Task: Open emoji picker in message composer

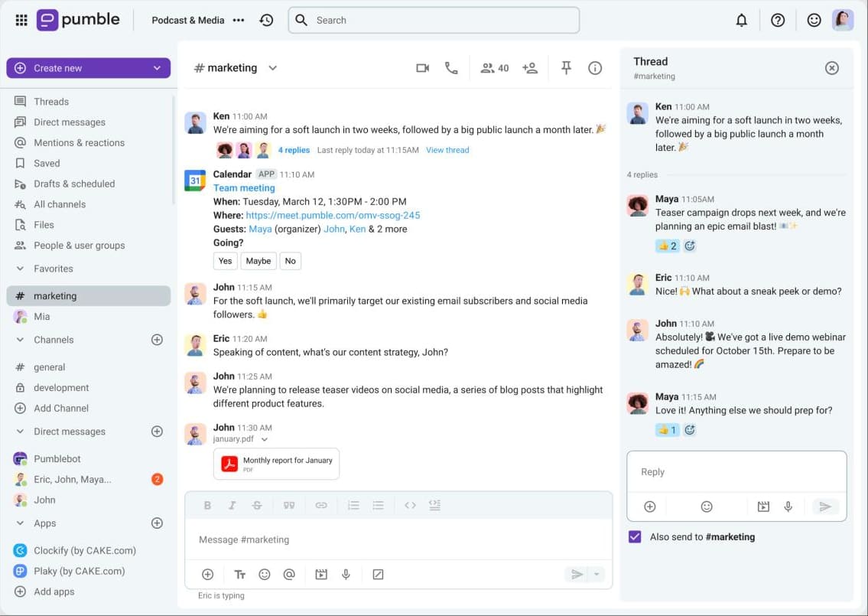Action: pos(265,575)
